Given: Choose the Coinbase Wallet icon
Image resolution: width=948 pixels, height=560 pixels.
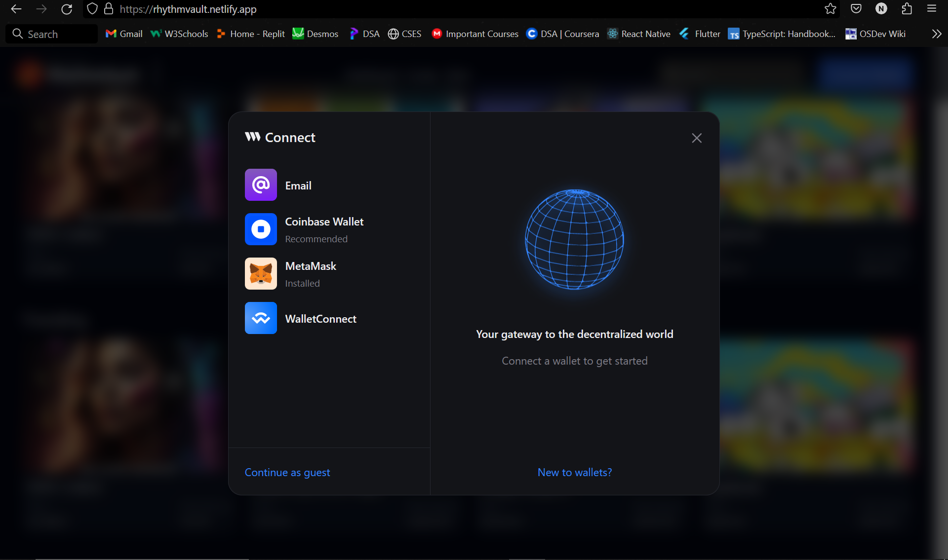Looking at the screenshot, I should point(261,229).
